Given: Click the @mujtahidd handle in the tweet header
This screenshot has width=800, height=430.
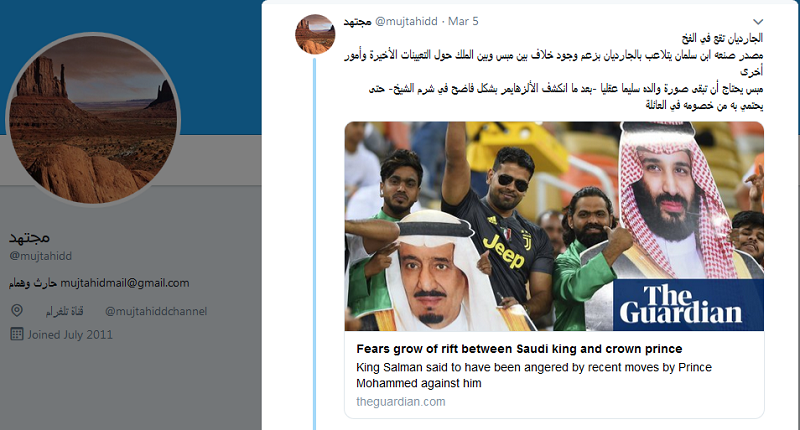Looking at the screenshot, I should click(407, 21).
